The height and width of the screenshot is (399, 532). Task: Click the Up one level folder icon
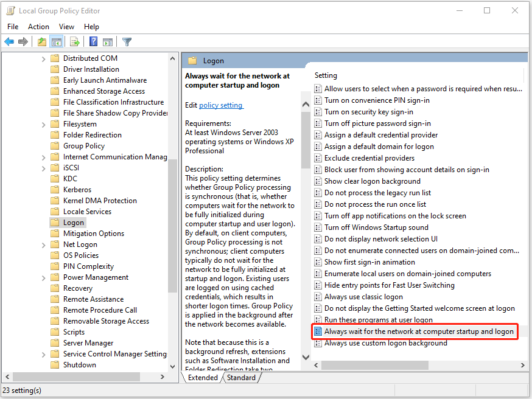point(42,42)
